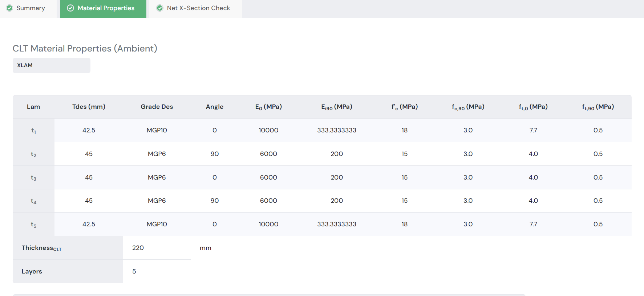644x296 pixels.
Task: Click the checkmark icon on Net X-Section Check
Action: (160, 8)
